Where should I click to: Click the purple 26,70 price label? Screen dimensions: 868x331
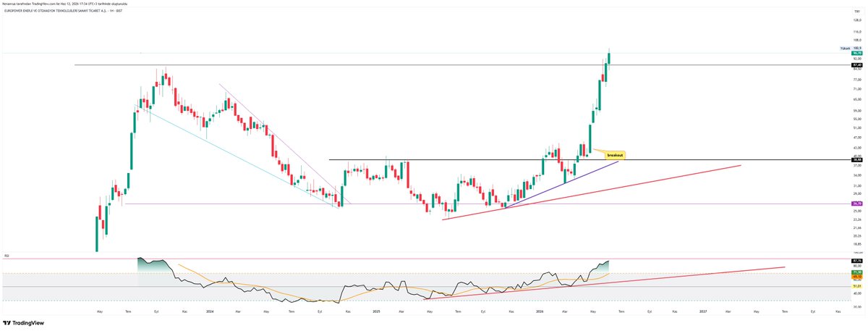coord(857,204)
